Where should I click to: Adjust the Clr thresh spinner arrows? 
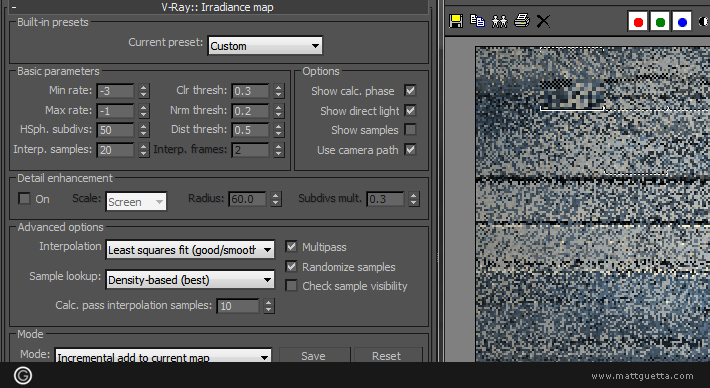pos(278,91)
